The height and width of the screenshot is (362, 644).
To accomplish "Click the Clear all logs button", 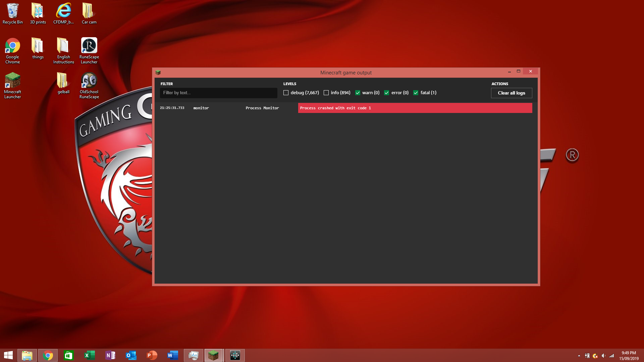I will tap(511, 93).
